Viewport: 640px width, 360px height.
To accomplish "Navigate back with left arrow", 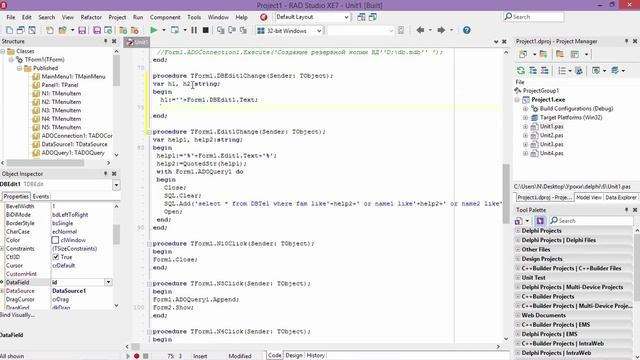I will (420, 30).
